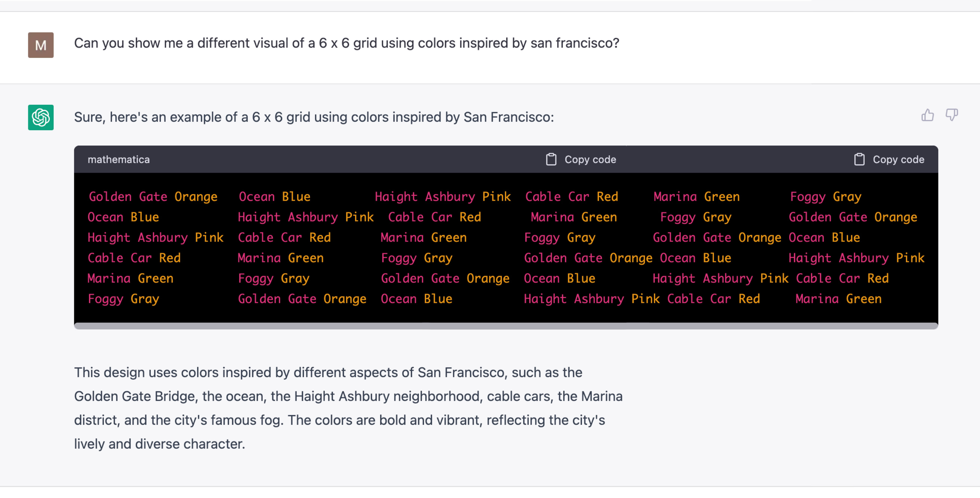Viewport: 980px width, 498px height.
Task: Click the rightmost Copy code text
Action: (x=898, y=159)
